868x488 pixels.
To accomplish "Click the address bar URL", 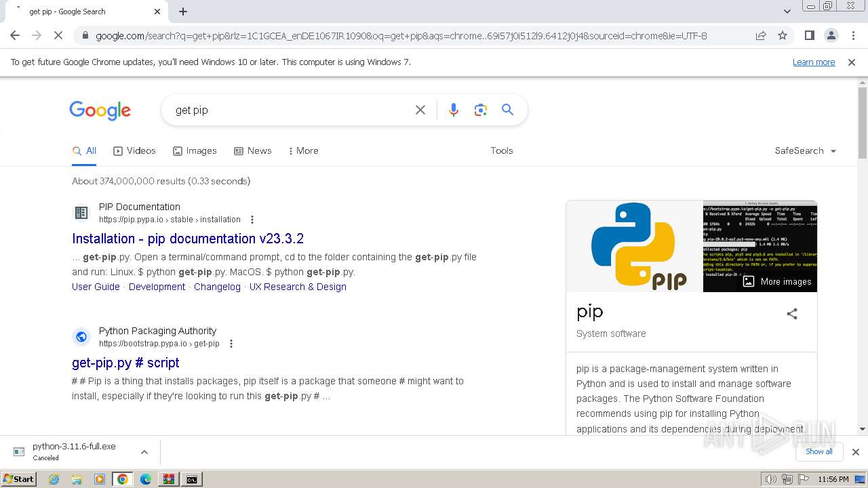I will (401, 36).
